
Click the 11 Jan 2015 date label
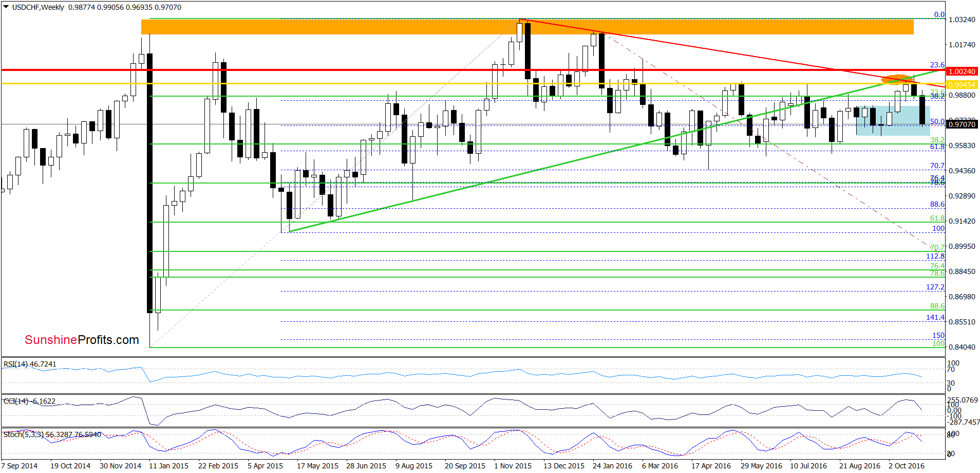coord(168,466)
